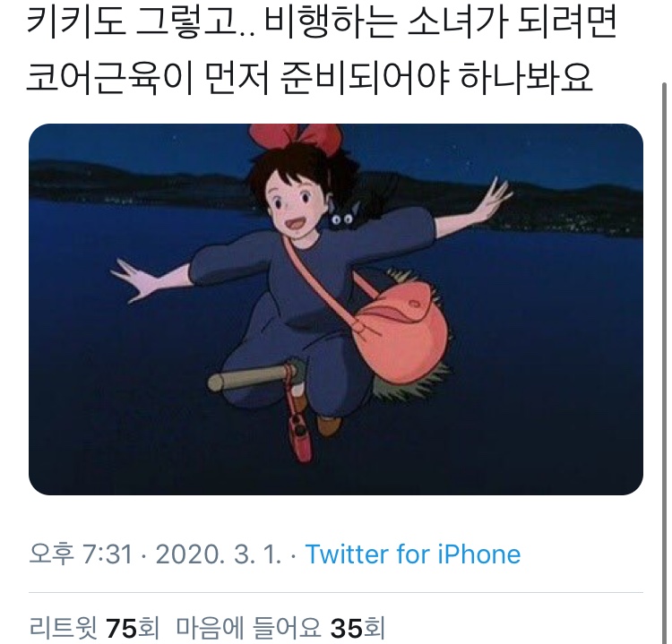
Task: Click the 2020. 3. 1. tweet date
Action: pos(219,554)
